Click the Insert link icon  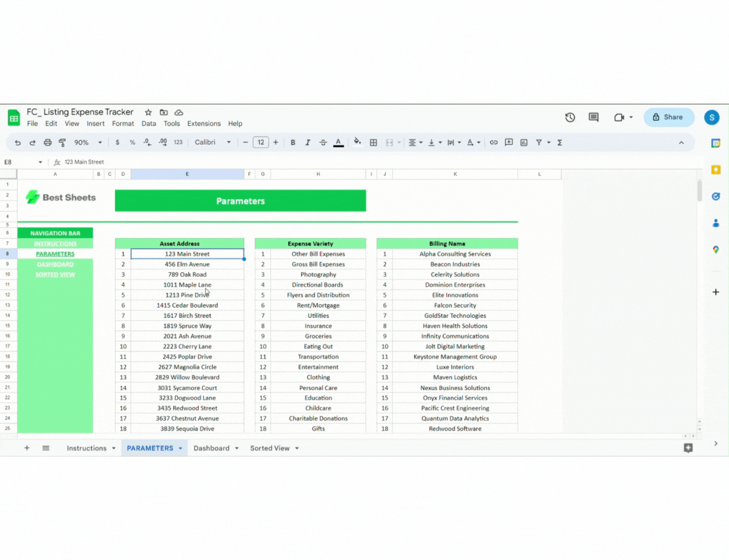pos(494,143)
